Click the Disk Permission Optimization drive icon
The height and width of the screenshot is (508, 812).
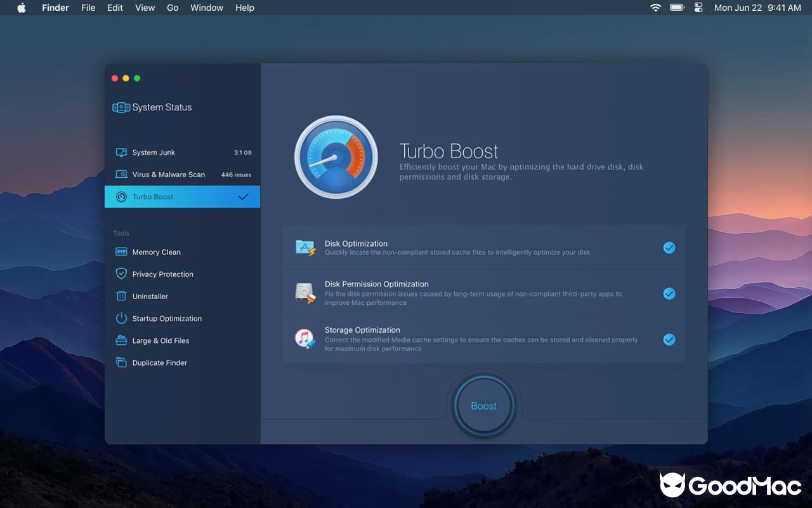point(306,293)
